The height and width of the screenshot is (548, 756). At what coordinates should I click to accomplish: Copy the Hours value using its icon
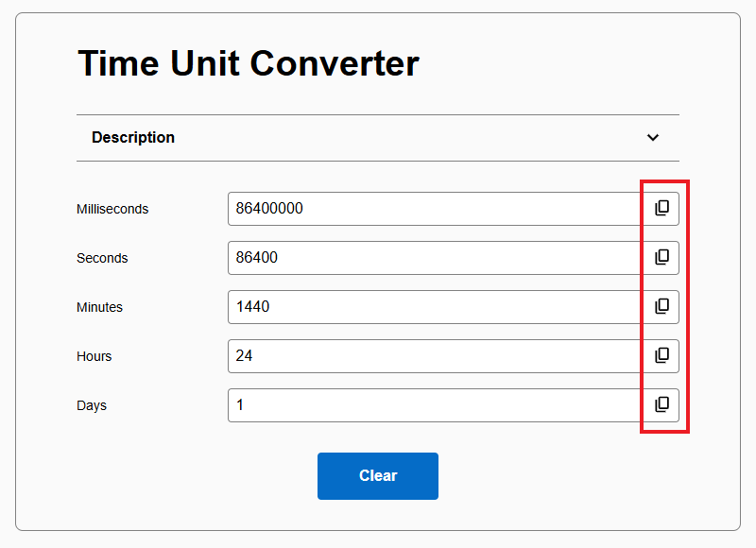pyautogui.click(x=661, y=356)
